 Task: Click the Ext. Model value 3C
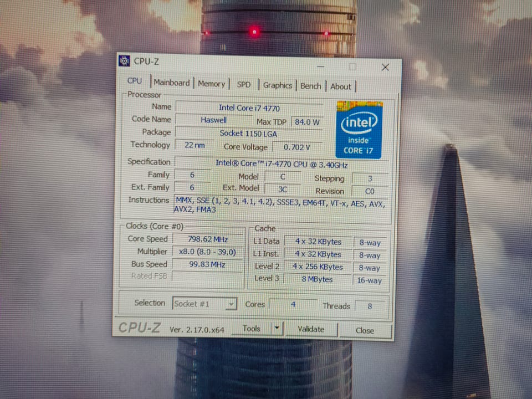click(x=283, y=190)
